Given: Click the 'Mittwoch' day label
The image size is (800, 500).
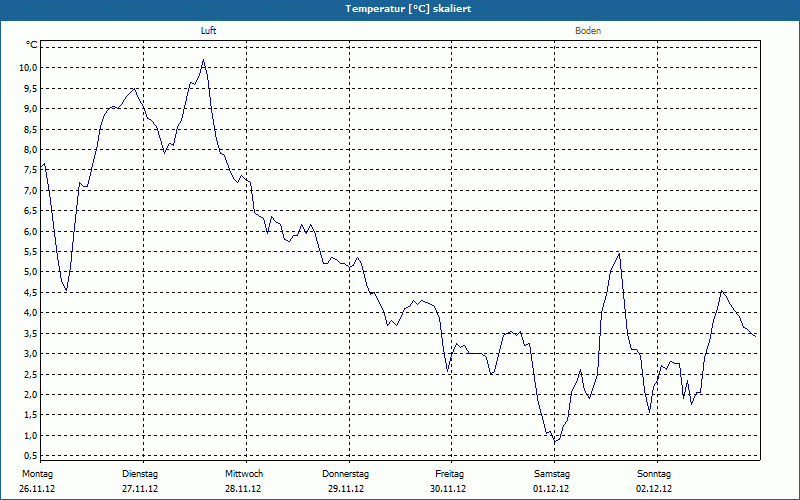Looking at the screenshot, I should 244,474.
